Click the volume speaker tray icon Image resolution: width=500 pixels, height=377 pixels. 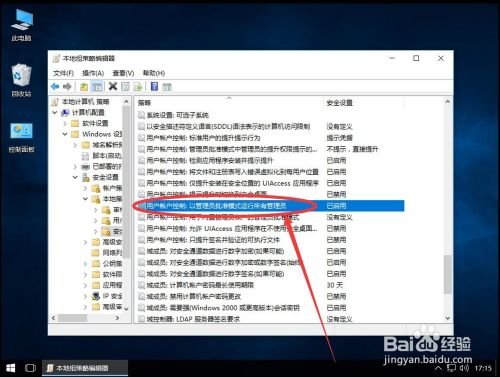click(x=464, y=368)
